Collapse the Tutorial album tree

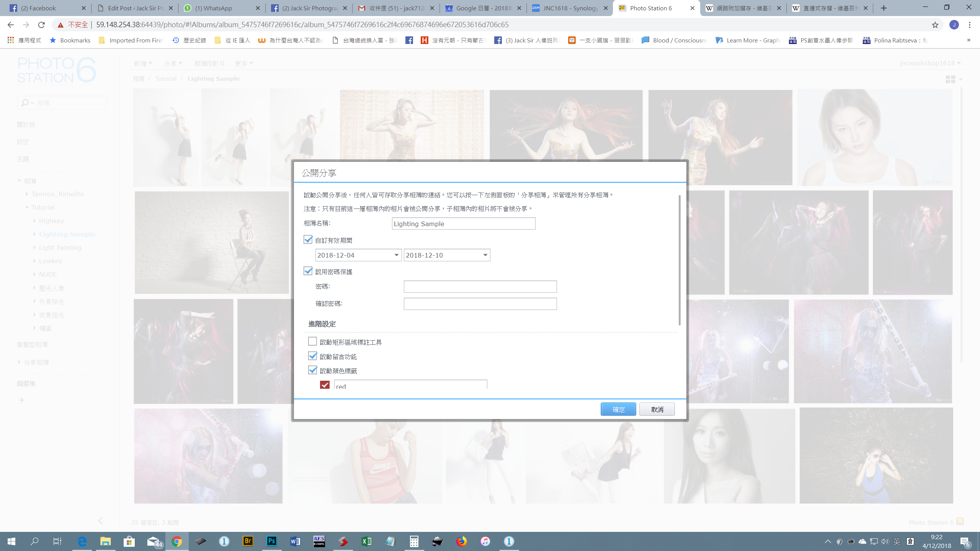(27, 207)
